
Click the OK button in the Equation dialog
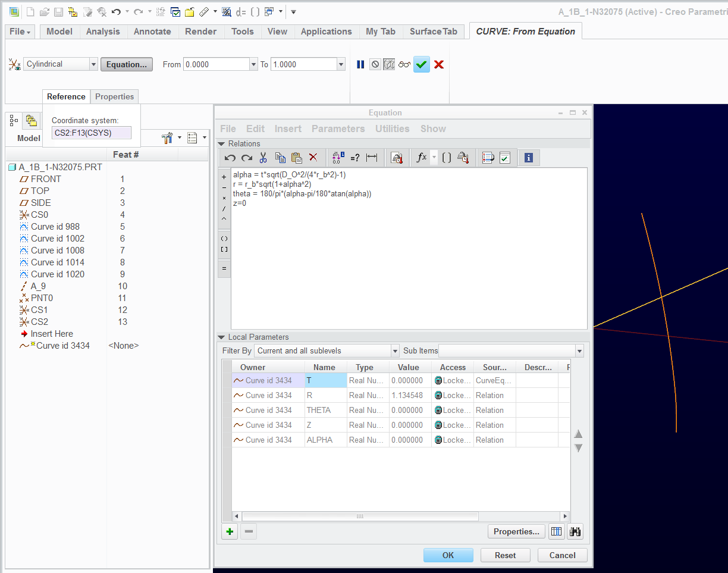click(x=448, y=555)
